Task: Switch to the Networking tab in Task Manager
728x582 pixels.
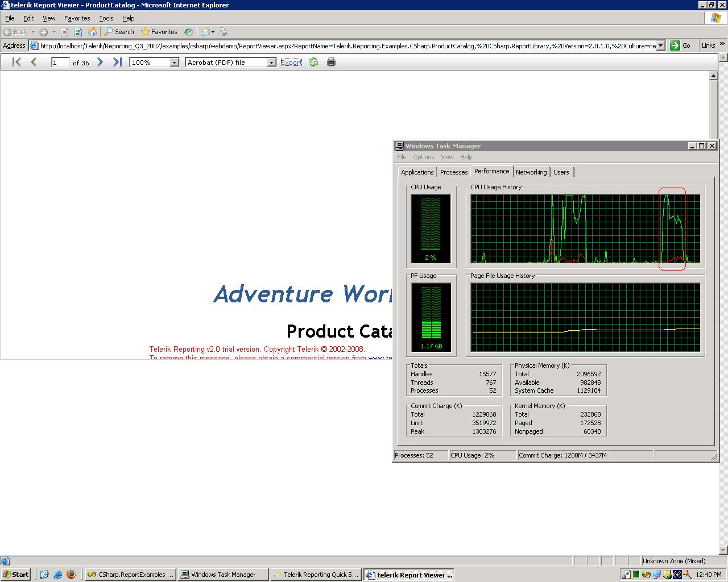Action: tap(531, 172)
